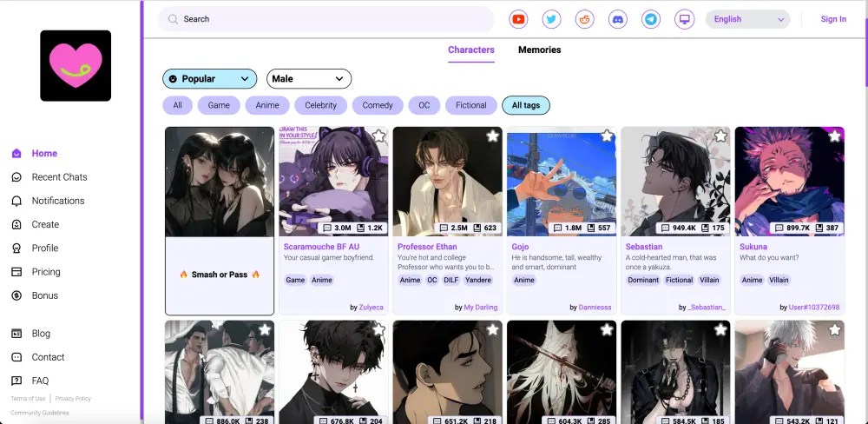Click the Pricing card icon
Image resolution: width=868 pixels, height=424 pixels.
click(x=16, y=272)
